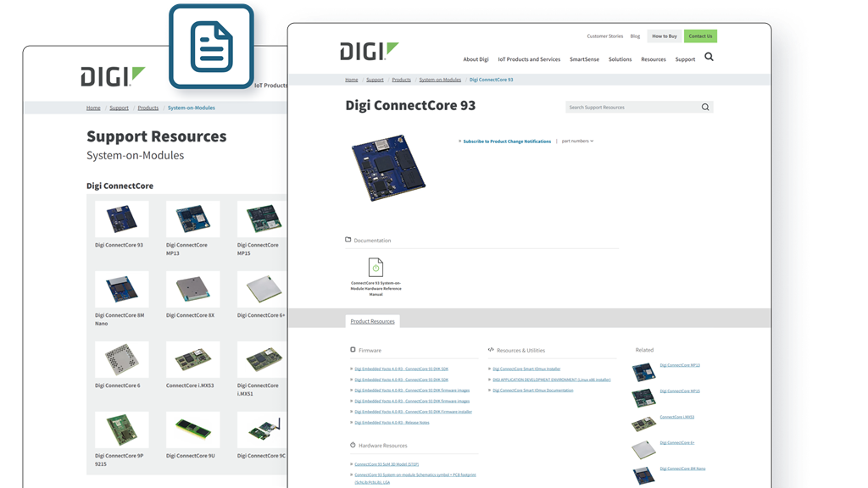Click the green Contact Us button

(700, 36)
